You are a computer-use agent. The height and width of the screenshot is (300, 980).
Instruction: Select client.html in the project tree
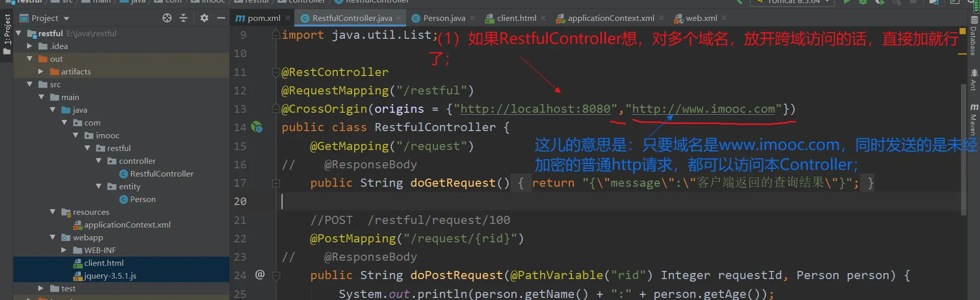104,263
